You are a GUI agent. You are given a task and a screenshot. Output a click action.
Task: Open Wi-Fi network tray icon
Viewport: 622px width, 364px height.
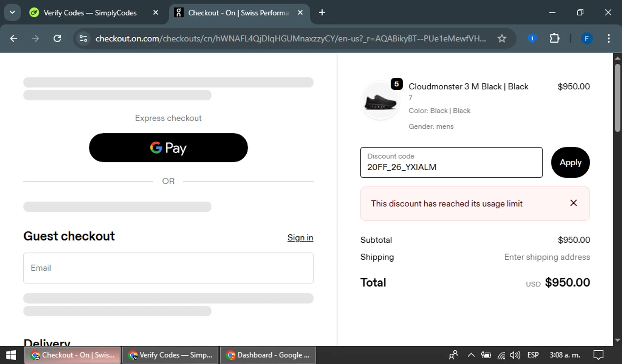pos(501,355)
